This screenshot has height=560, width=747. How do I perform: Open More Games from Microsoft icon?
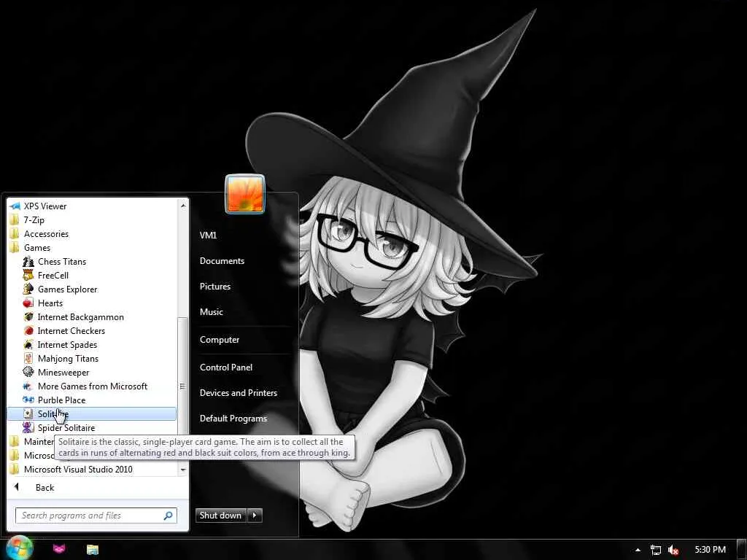point(28,386)
